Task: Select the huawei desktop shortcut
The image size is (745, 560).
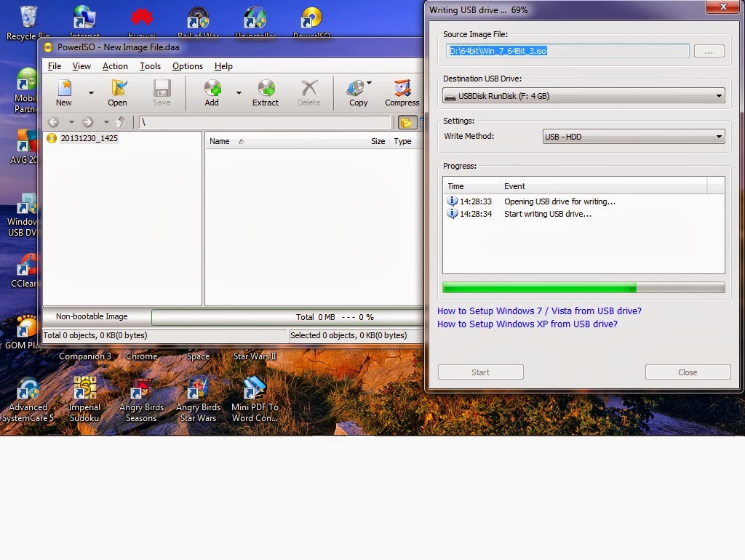Action: (142, 23)
